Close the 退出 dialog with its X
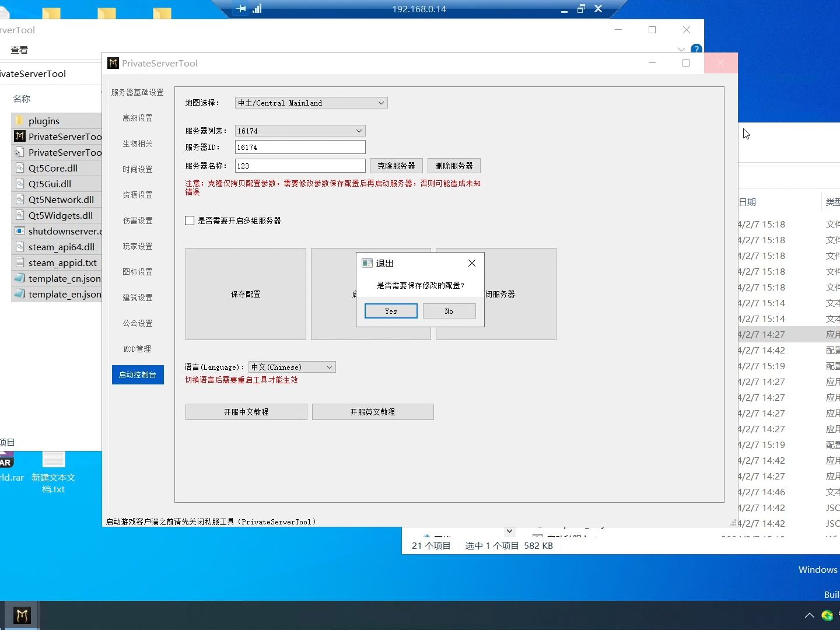This screenshot has width=840, height=630. (x=472, y=263)
